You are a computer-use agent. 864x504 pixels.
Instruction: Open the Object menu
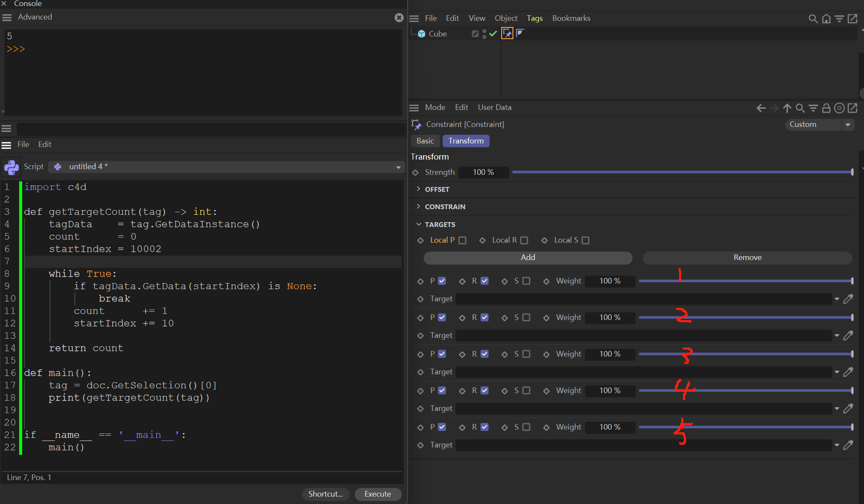[506, 18]
